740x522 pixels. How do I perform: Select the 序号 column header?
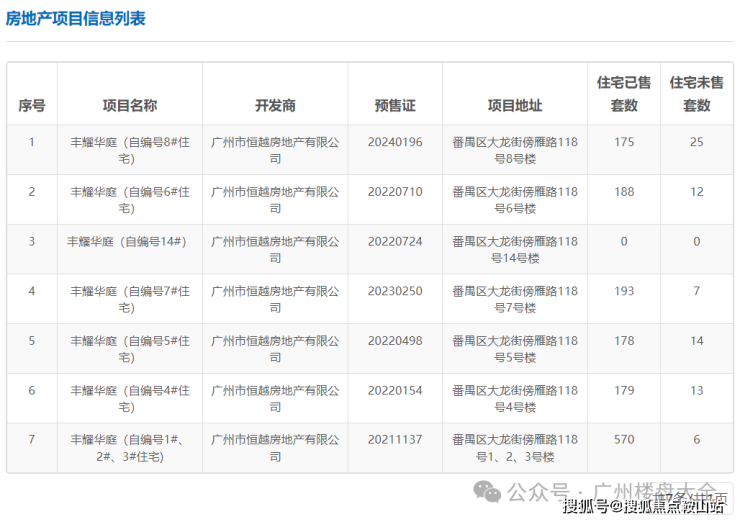31,105
